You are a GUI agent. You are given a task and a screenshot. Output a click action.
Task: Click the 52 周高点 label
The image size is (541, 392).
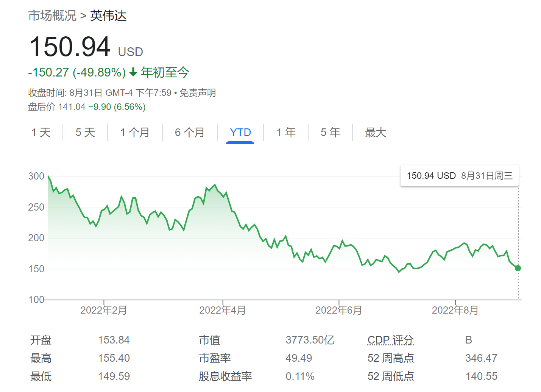391,358
